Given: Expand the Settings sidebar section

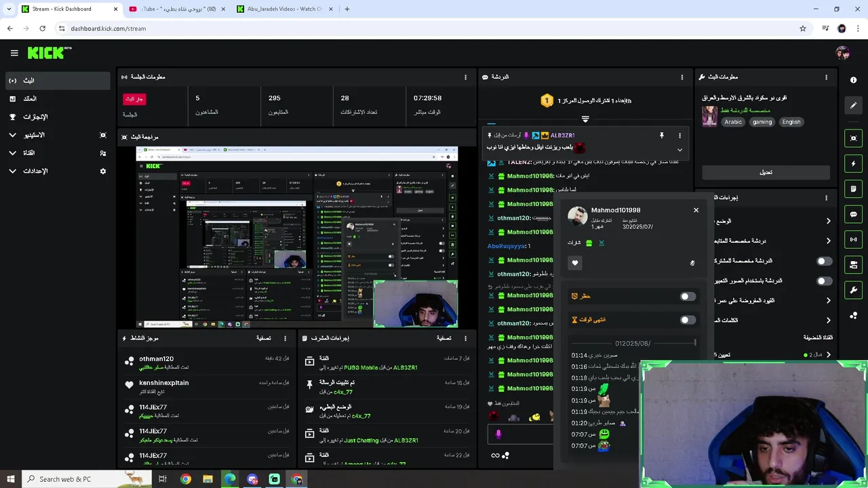Looking at the screenshot, I should [x=12, y=171].
